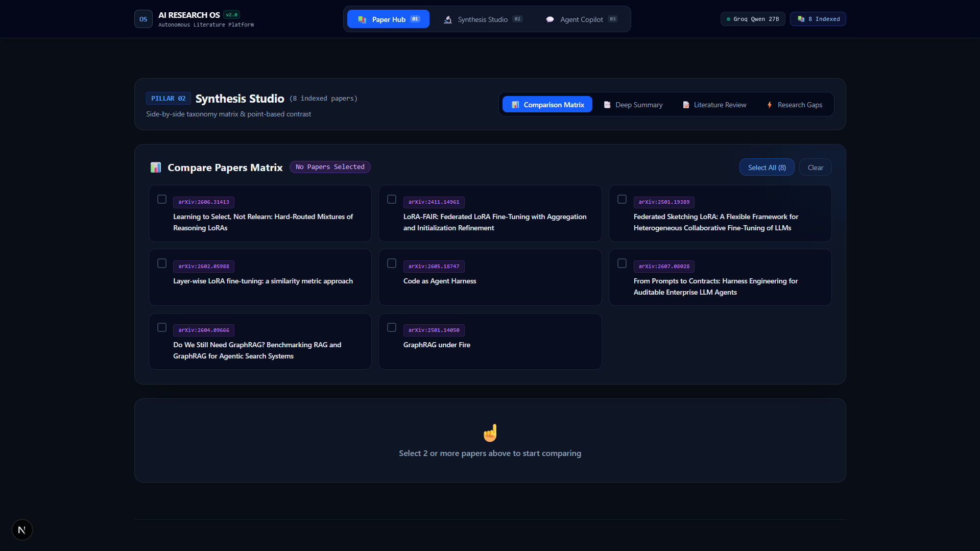
Task: Click the books icon in 8 Indexed badge
Action: coord(801,19)
